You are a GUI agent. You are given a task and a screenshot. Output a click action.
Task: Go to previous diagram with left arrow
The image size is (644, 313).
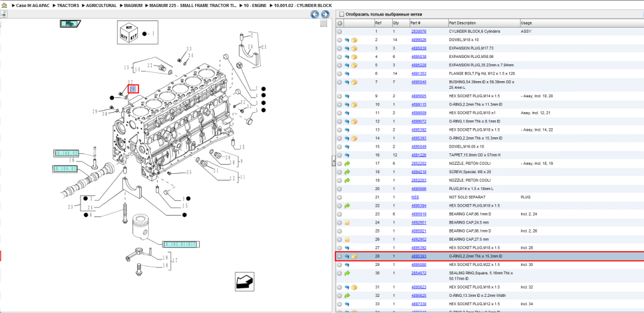[315, 14]
